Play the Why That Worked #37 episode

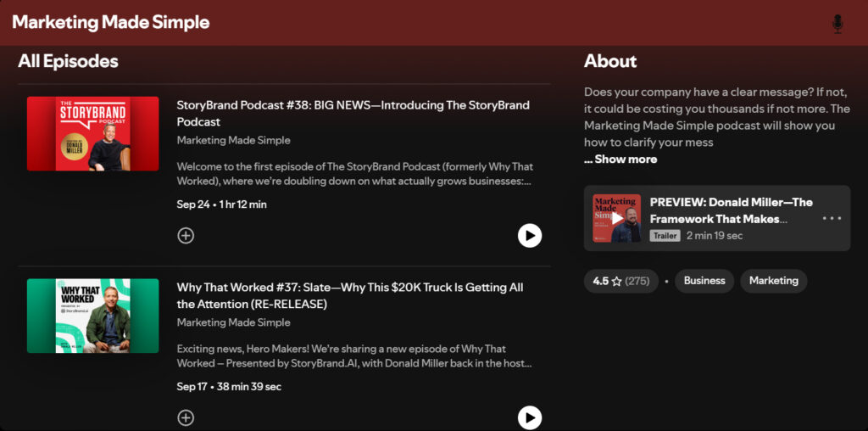pos(530,417)
